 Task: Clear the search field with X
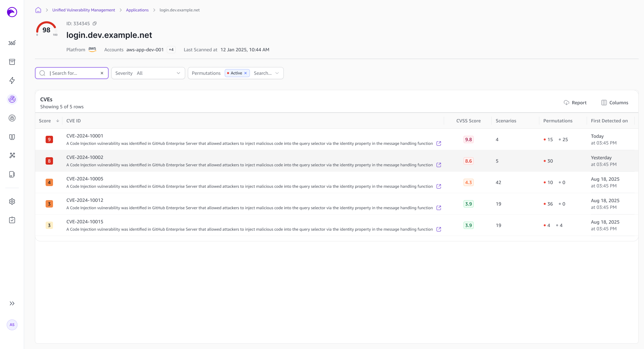click(x=102, y=73)
